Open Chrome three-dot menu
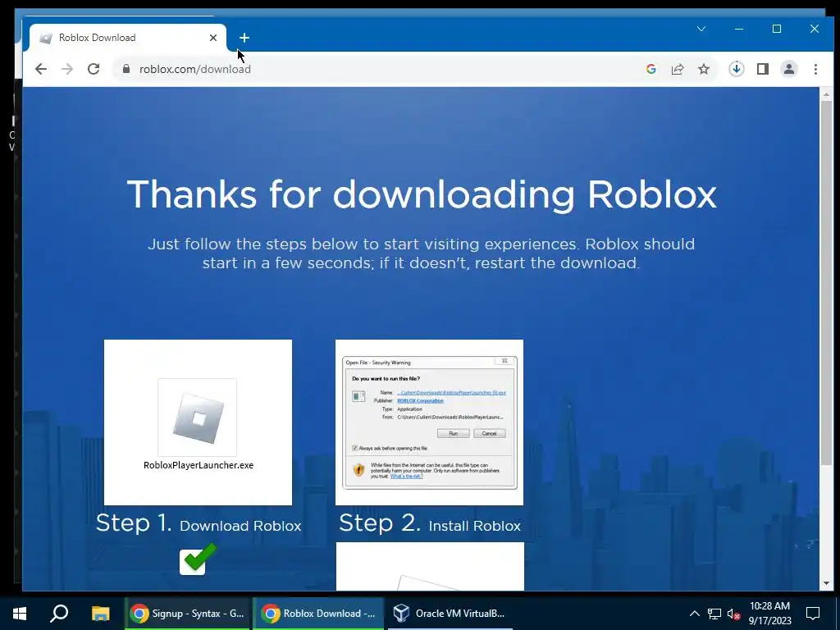Viewport: 840px width, 630px height. [x=815, y=69]
